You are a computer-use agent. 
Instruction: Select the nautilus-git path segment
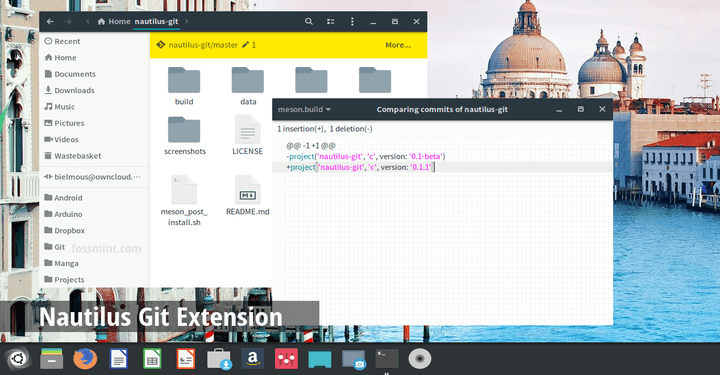tap(156, 22)
